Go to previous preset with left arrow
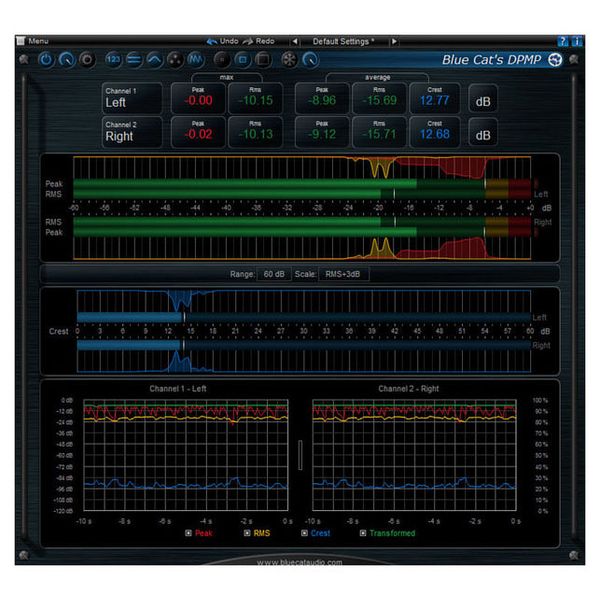This screenshot has width=600, height=600. [295, 41]
